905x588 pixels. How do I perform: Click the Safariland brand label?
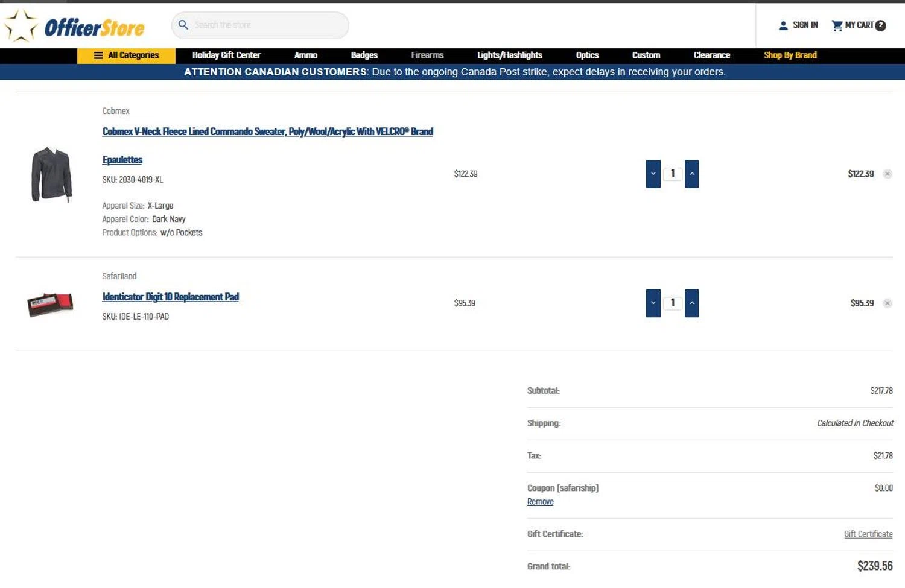click(119, 276)
